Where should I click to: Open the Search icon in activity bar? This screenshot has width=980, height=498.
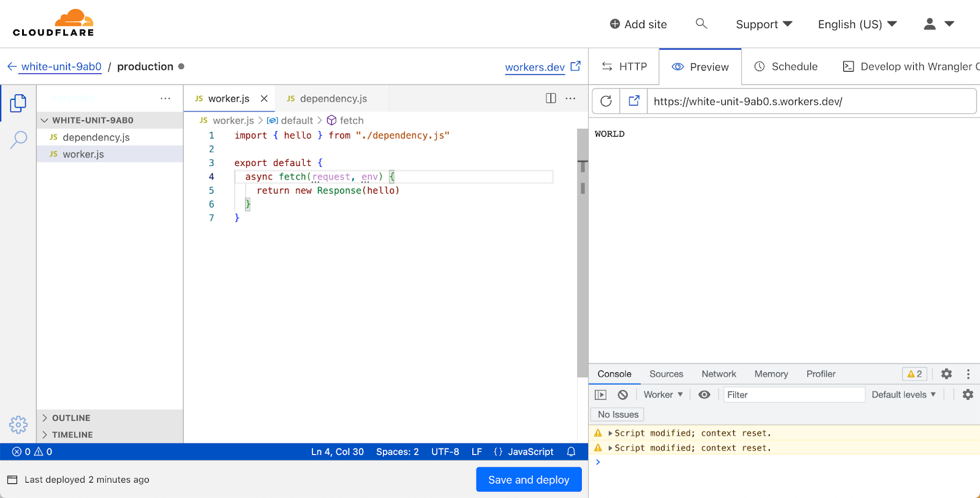18,140
